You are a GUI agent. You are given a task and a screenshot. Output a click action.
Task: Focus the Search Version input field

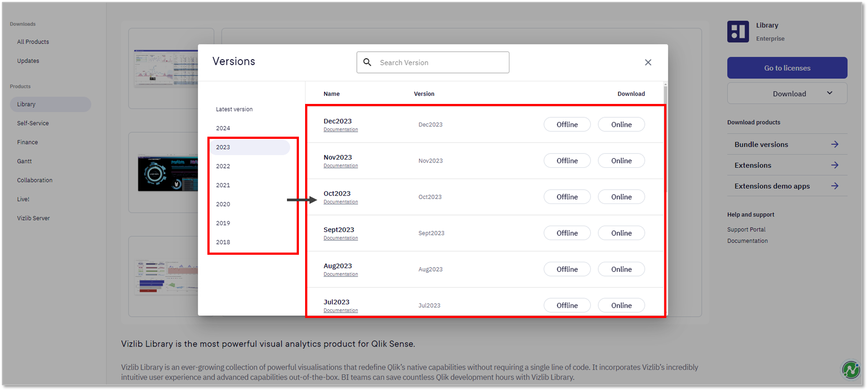[433, 62]
